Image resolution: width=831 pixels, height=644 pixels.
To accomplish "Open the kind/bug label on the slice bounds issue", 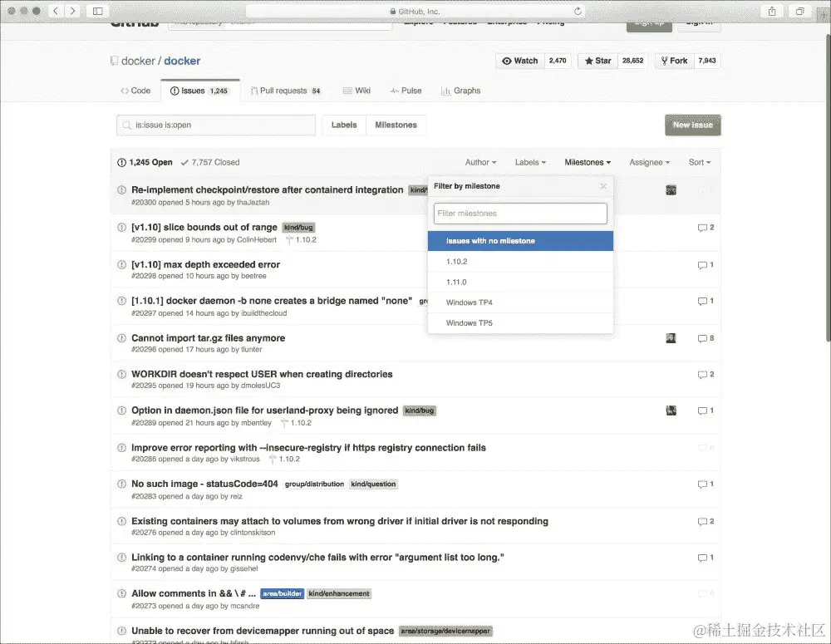I will (297, 227).
